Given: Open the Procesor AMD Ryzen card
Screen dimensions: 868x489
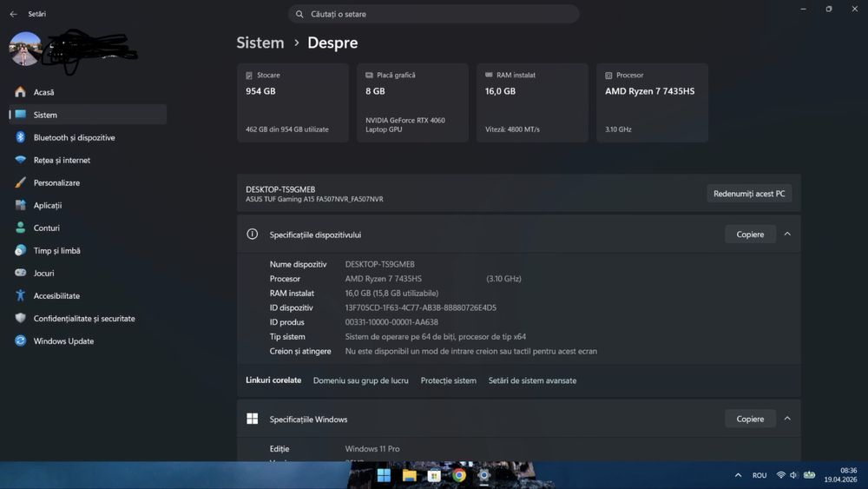Looking at the screenshot, I should point(652,103).
